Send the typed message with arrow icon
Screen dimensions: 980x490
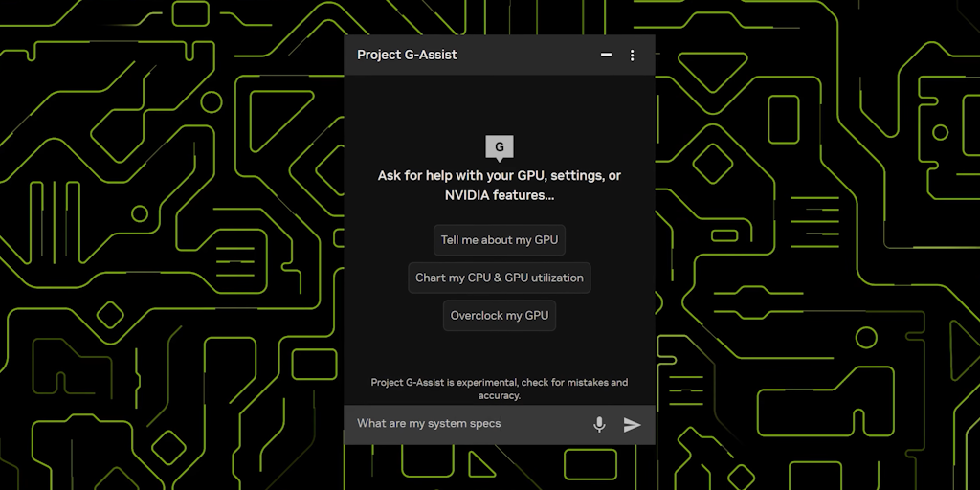pos(632,425)
